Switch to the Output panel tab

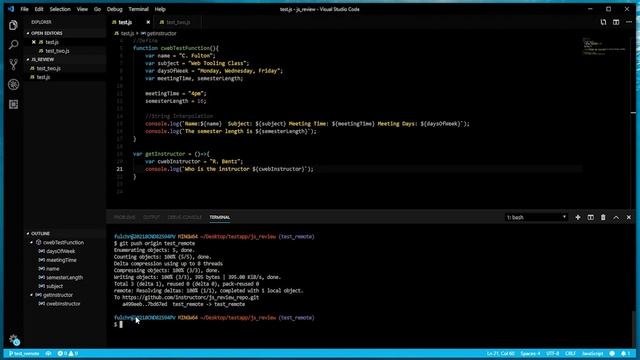point(151,218)
